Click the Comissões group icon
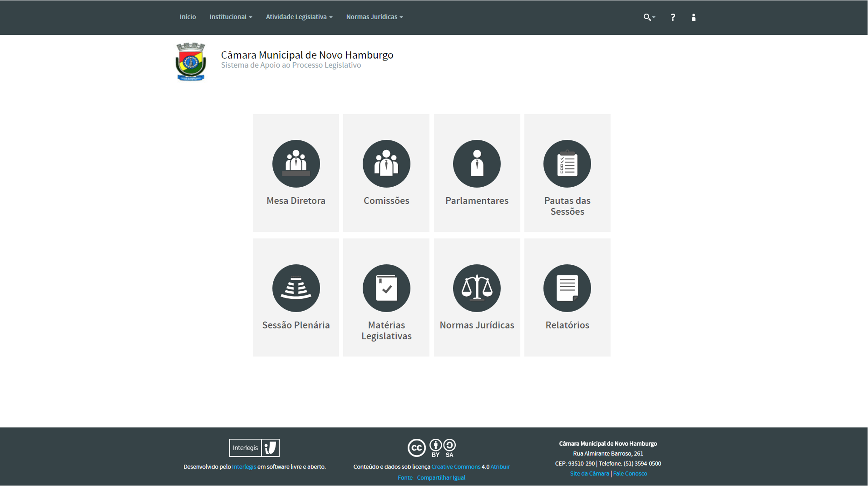The image size is (868, 486). tap(386, 164)
